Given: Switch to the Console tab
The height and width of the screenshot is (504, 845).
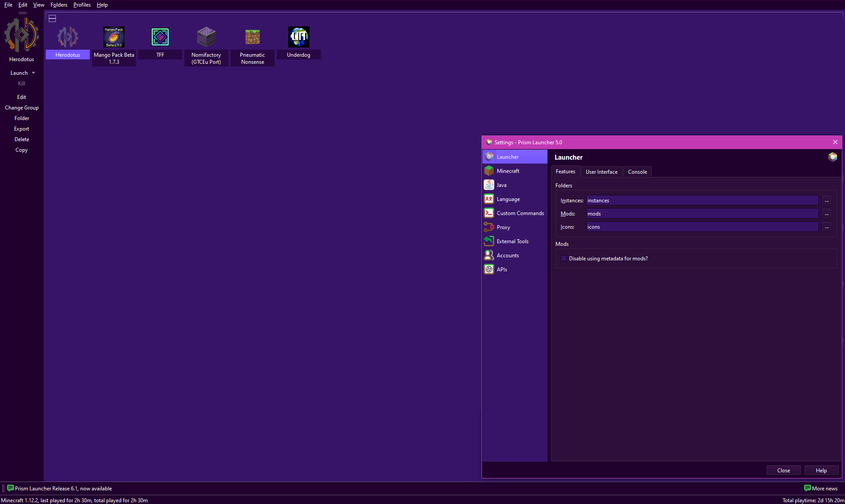Looking at the screenshot, I should tap(637, 172).
